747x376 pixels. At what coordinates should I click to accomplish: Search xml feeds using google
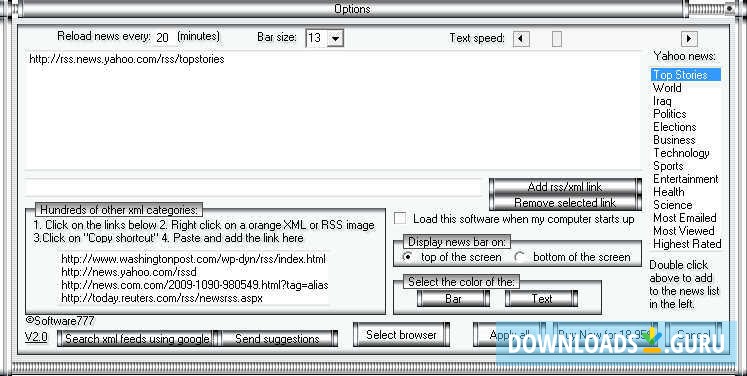point(137,339)
